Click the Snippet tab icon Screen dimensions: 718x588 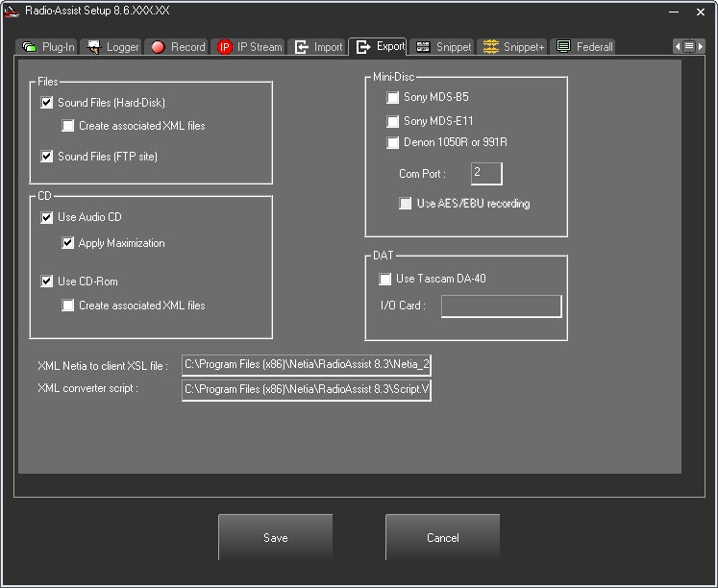pyautogui.click(x=422, y=47)
